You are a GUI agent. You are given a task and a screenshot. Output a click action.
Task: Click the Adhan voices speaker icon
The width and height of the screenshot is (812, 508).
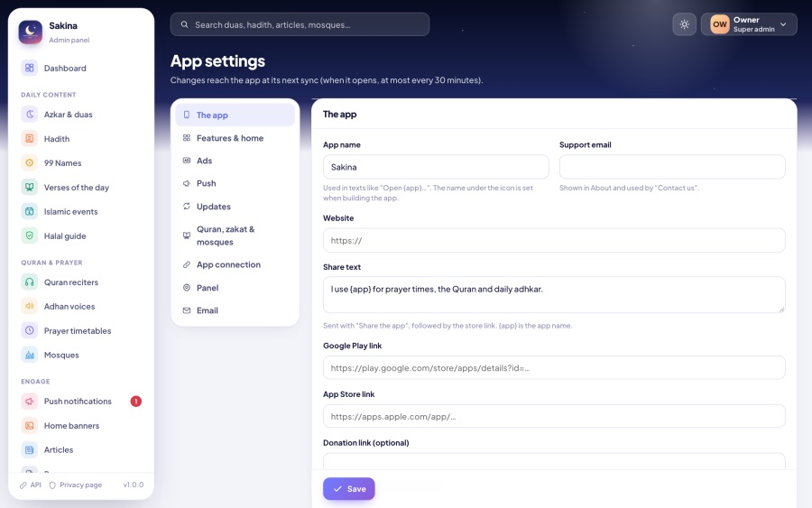coord(30,306)
